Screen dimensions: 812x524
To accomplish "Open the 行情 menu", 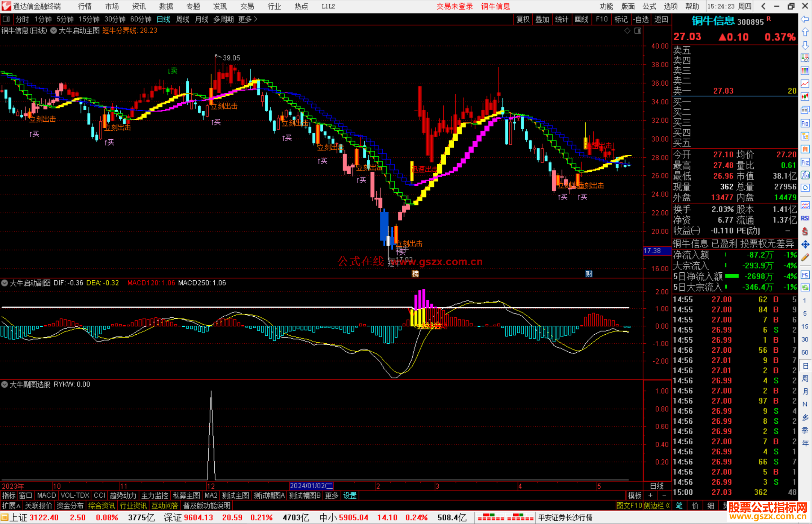I will pos(85,6).
